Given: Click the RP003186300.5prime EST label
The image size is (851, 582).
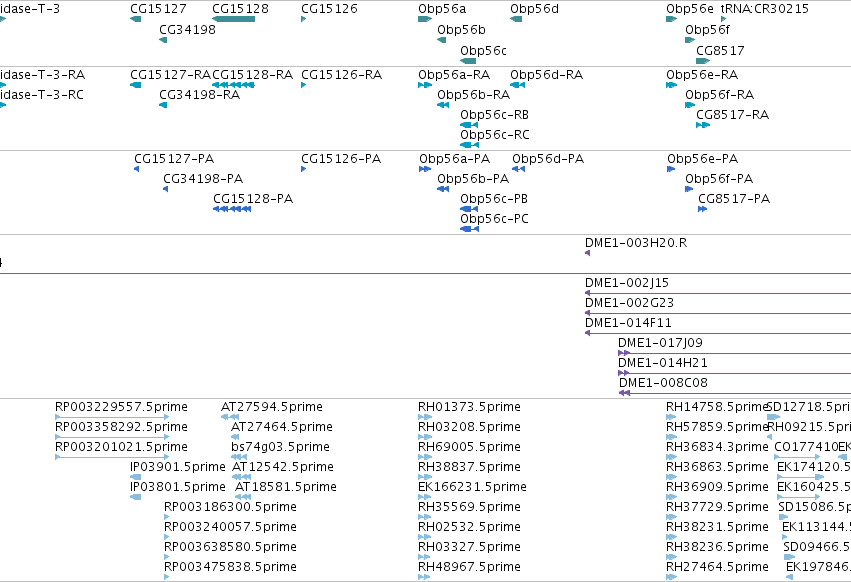Looking at the screenshot, I should [x=230, y=507].
